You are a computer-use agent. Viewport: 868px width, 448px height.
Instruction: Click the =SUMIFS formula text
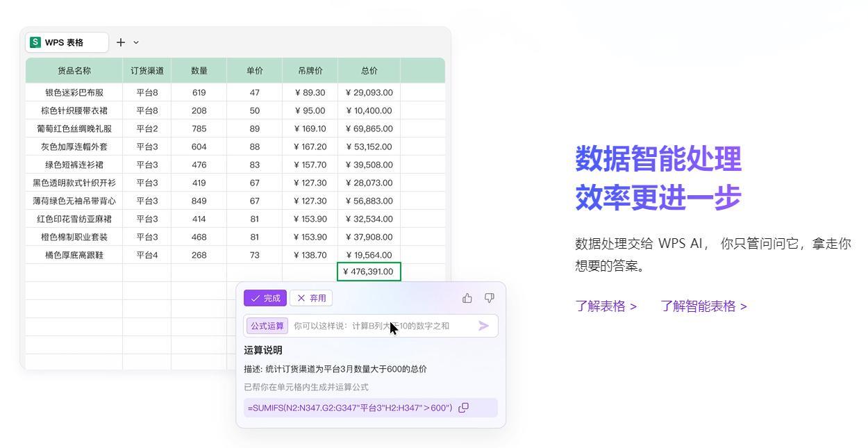pyautogui.click(x=350, y=408)
